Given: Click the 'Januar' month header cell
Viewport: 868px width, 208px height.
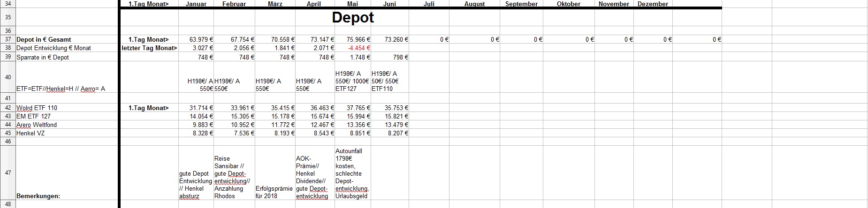Looking at the screenshot, I should pos(196,4).
